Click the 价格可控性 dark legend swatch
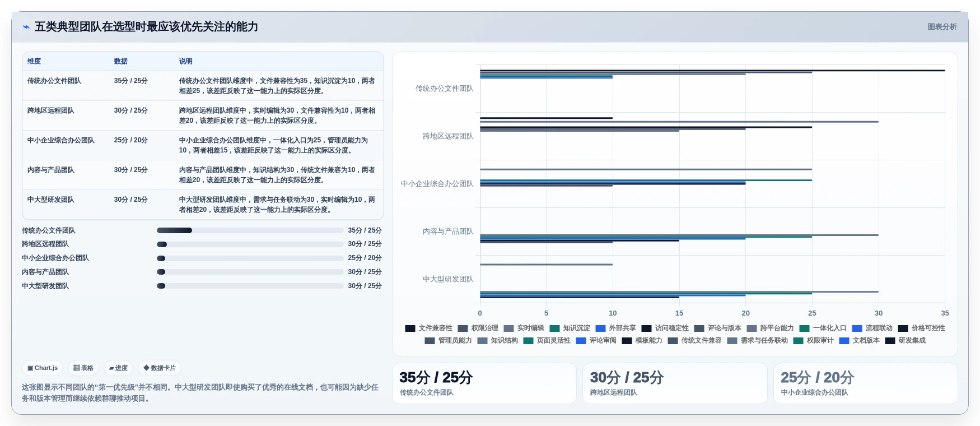Screen dimensions: 980x426 (x=903, y=328)
